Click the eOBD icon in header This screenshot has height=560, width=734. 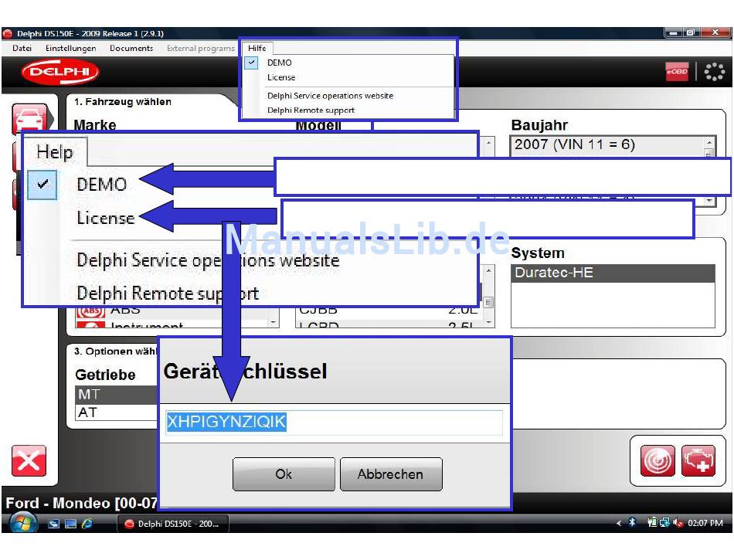(676, 72)
